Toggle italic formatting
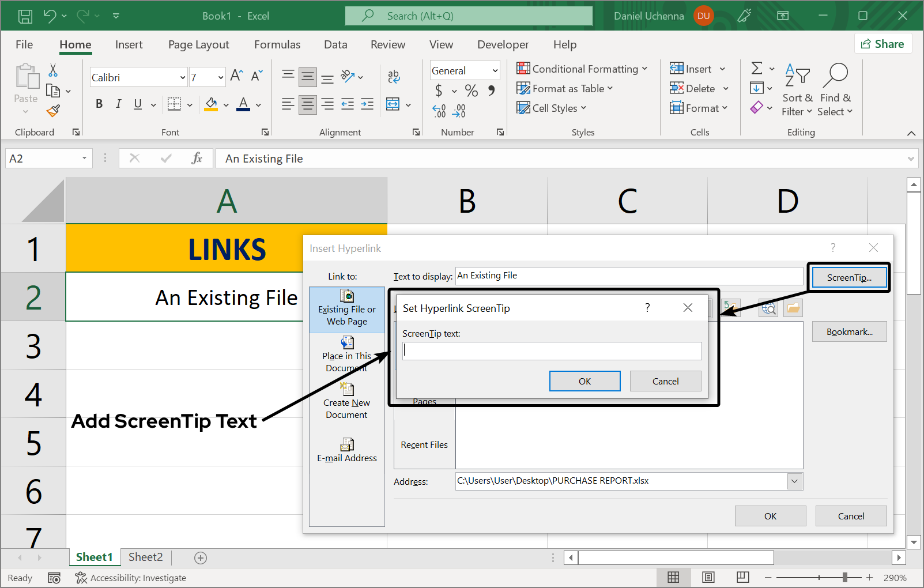Viewport: 924px width, 588px height. point(118,104)
